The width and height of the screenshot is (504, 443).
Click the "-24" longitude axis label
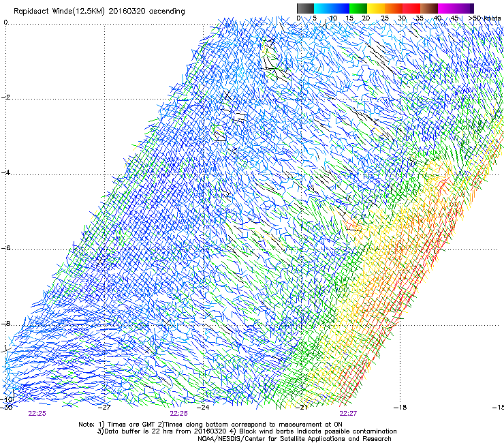click(203, 408)
